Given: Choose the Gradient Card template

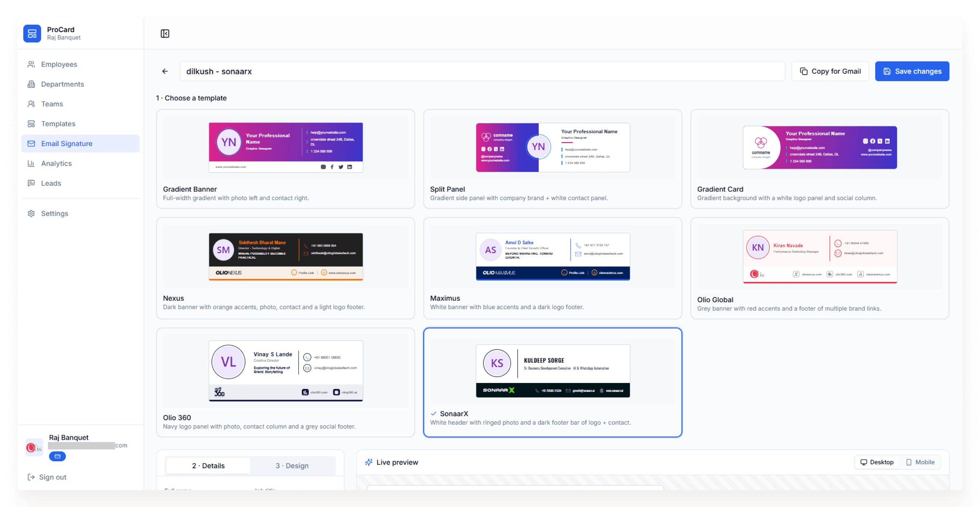Looking at the screenshot, I should pyautogui.click(x=819, y=159).
